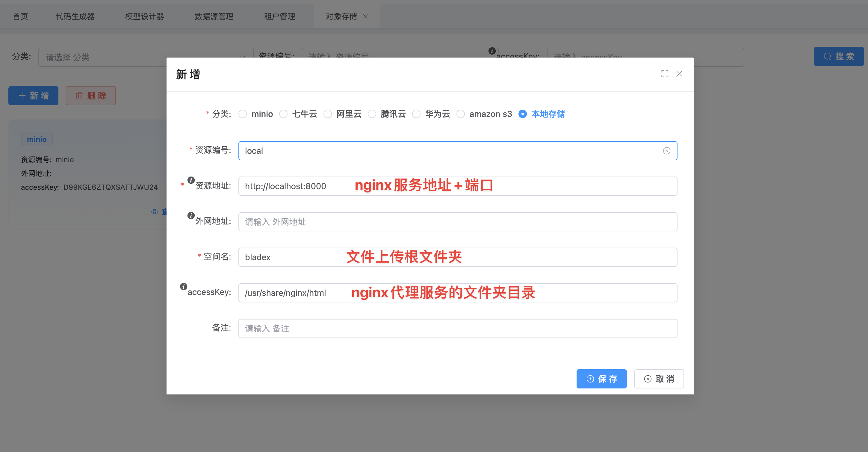Close the 对象存储 tab via its X
This screenshot has height=452, width=868.
(365, 16)
